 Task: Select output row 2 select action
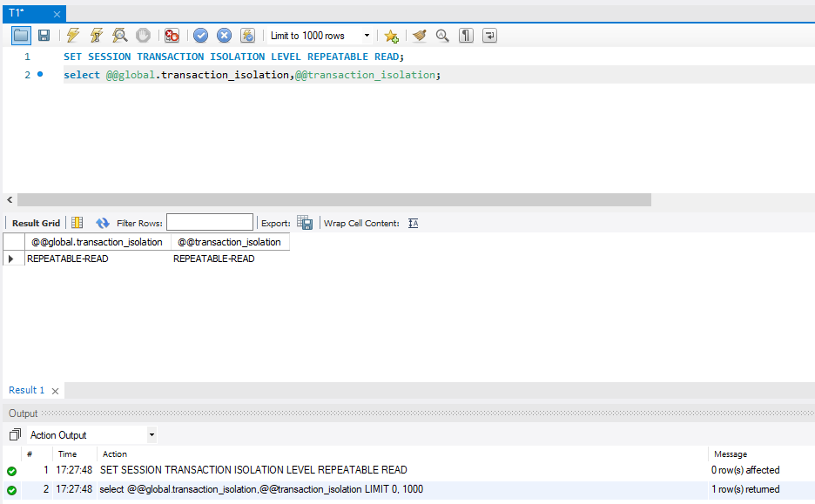click(261, 489)
